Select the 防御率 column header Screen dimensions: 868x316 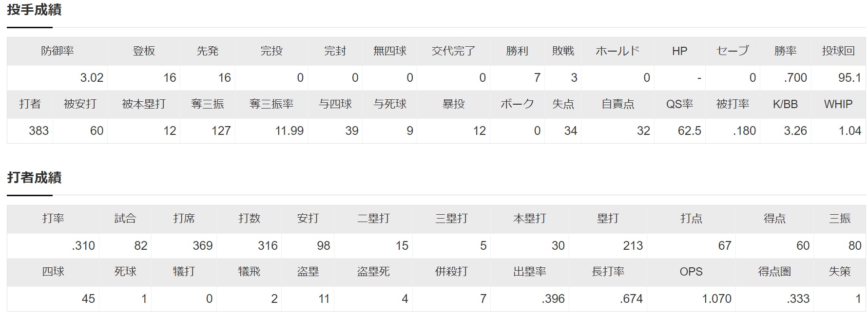pyautogui.click(x=57, y=51)
